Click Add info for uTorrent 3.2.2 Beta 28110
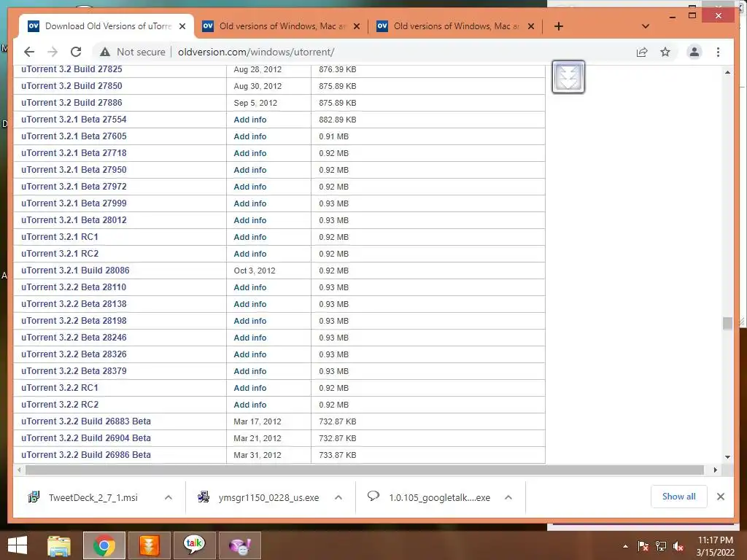 [250, 287]
